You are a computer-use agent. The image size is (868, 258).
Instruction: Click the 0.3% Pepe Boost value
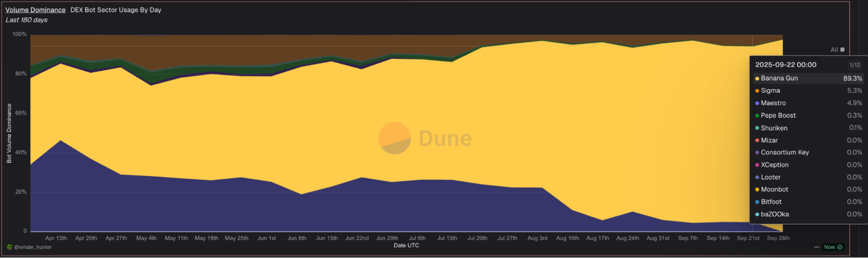point(855,116)
